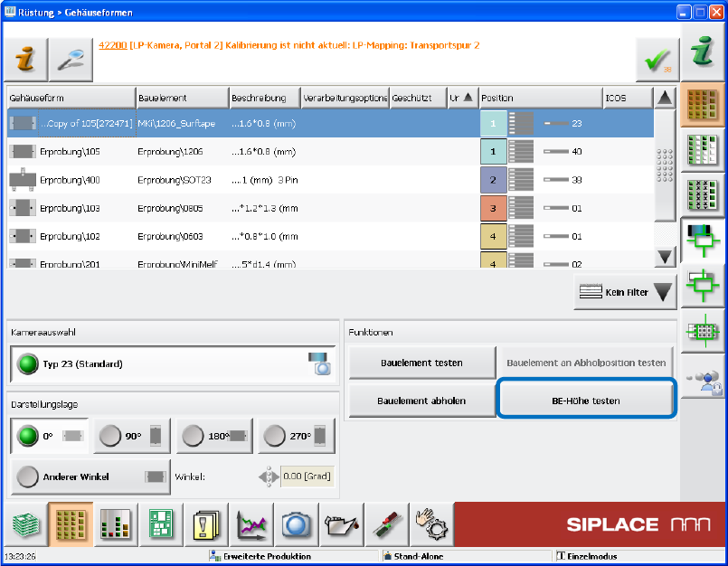Click the magnifier search icon next to info
Image resolution: width=728 pixels, height=566 pixels.
[71, 60]
